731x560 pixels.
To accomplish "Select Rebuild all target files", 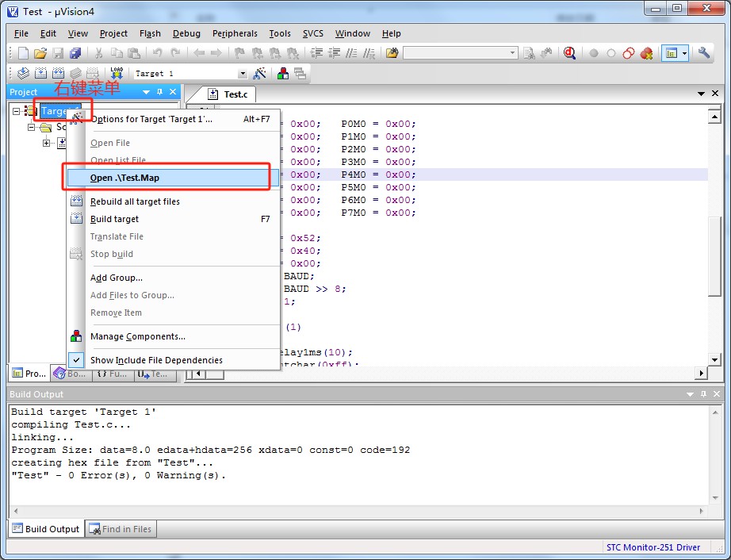I will (x=173, y=201).
